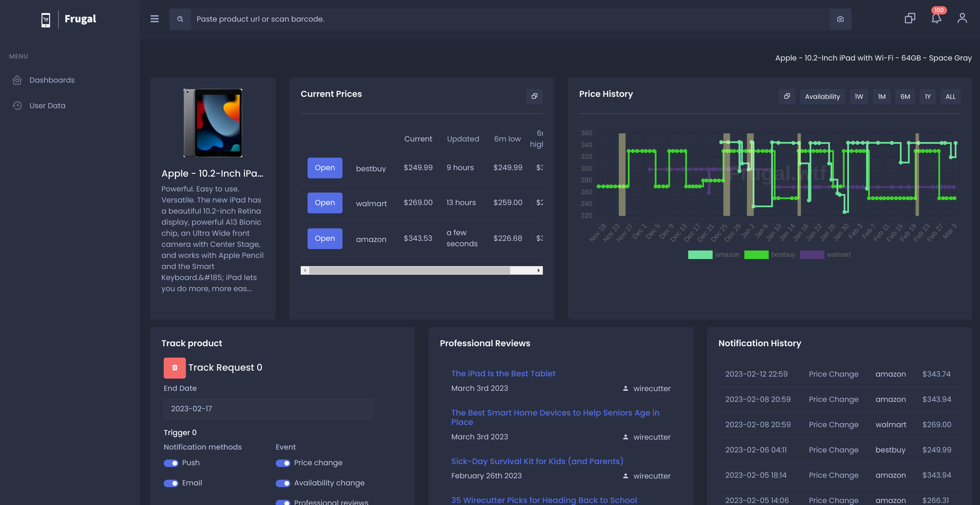Screen dimensions: 980x505
Task: Open Smart Home Devices for Seniors review
Action: coord(555,417)
